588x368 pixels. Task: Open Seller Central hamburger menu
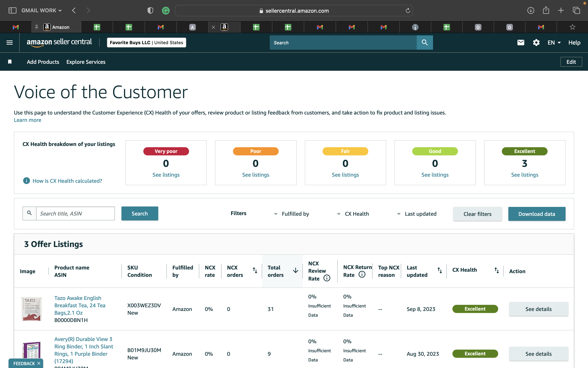pos(10,43)
